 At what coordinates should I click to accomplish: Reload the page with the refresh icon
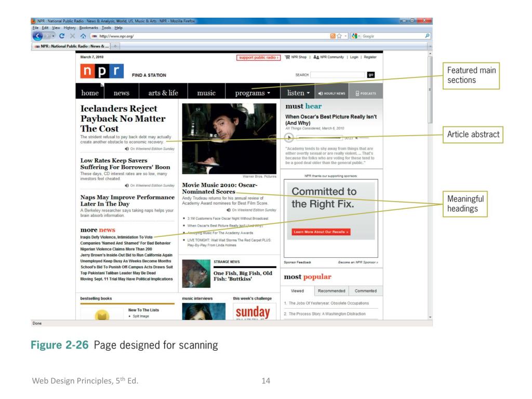(62, 36)
